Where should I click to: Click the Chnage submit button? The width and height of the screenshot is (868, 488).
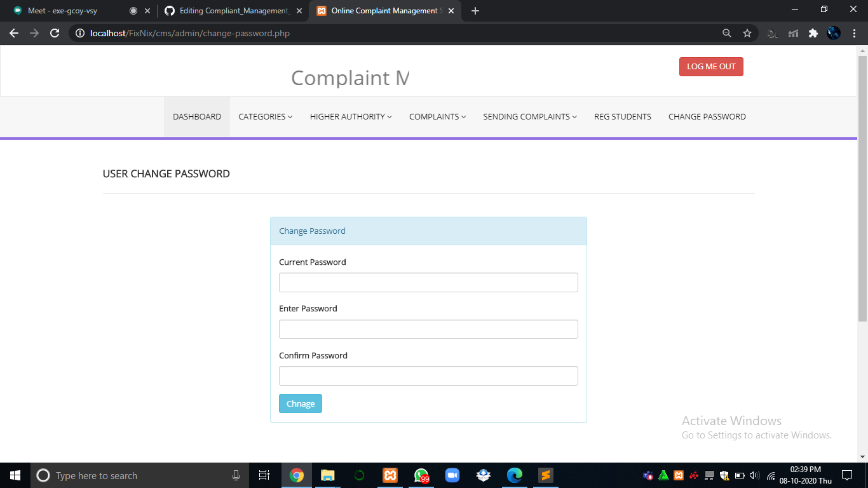(300, 403)
